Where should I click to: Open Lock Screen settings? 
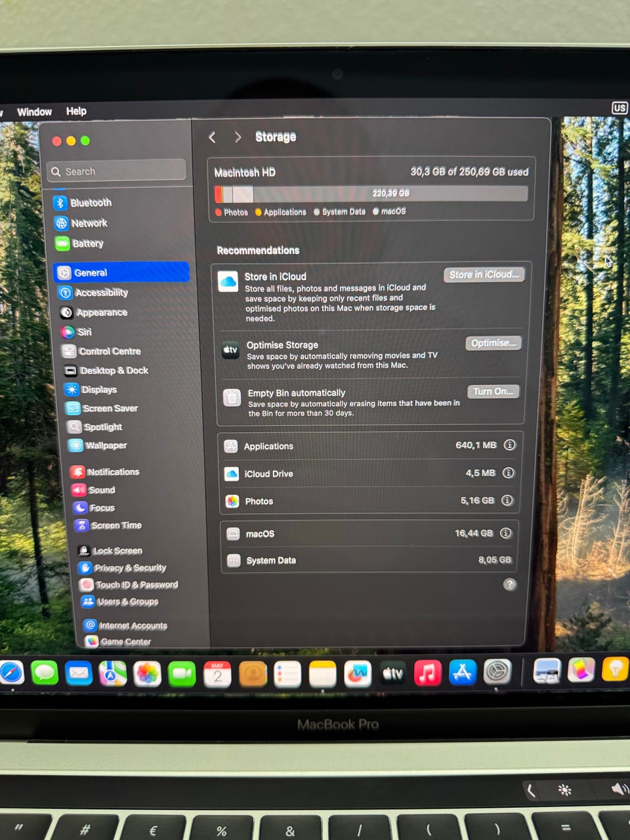(x=110, y=551)
